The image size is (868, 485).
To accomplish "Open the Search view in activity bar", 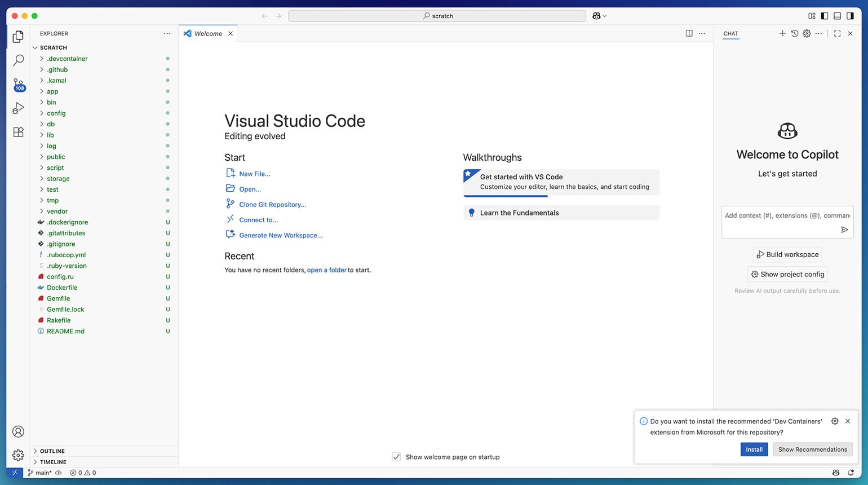I will [x=18, y=60].
